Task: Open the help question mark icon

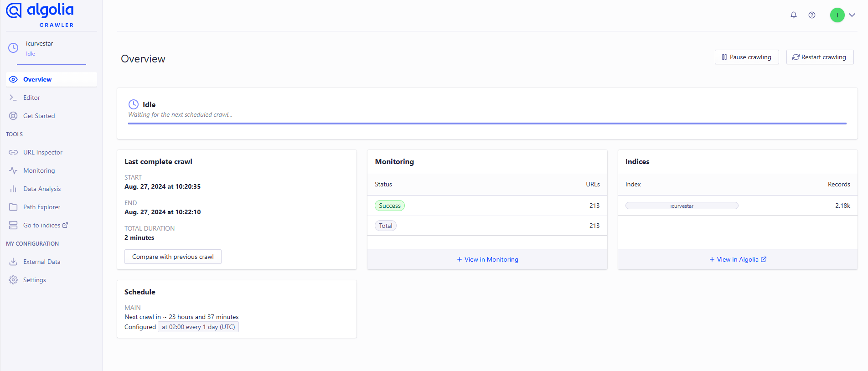Action: point(812,15)
